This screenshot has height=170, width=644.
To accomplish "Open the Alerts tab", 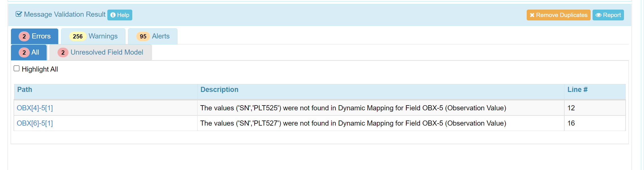I will click(x=160, y=36).
